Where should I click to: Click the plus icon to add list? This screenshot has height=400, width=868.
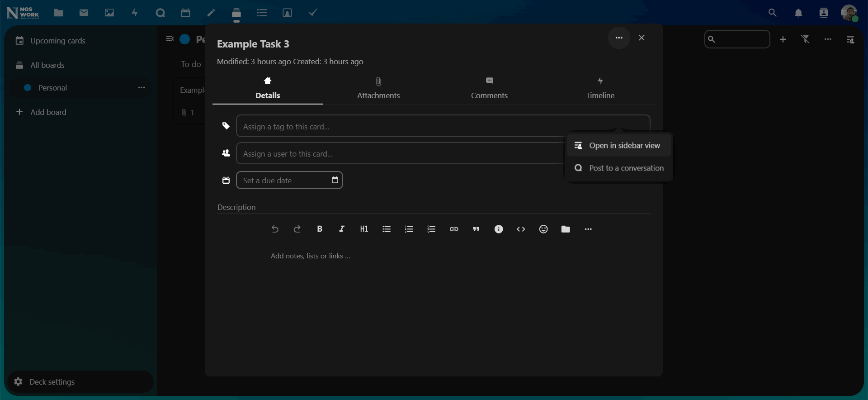(x=783, y=39)
